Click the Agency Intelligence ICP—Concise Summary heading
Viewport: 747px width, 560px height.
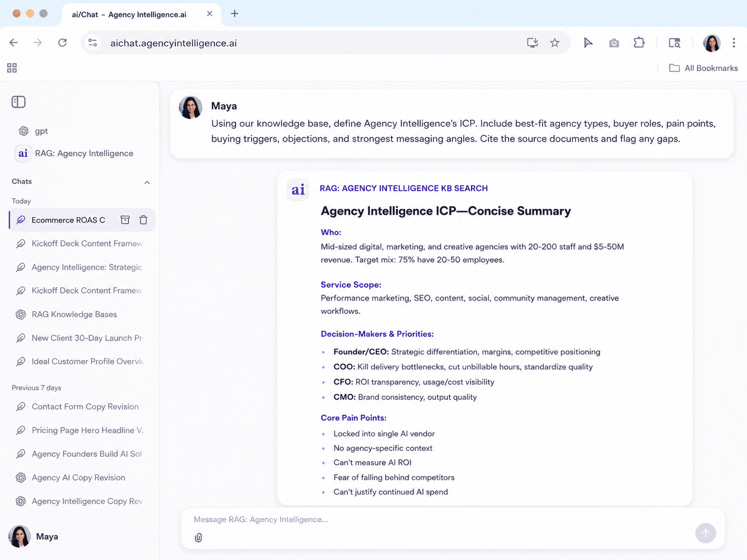446,211
